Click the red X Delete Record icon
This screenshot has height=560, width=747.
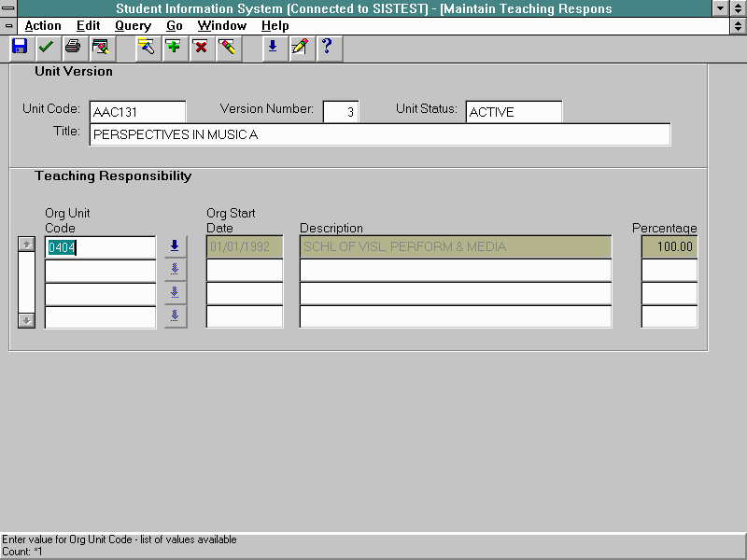pyautogui.click(x=200, y=47)
